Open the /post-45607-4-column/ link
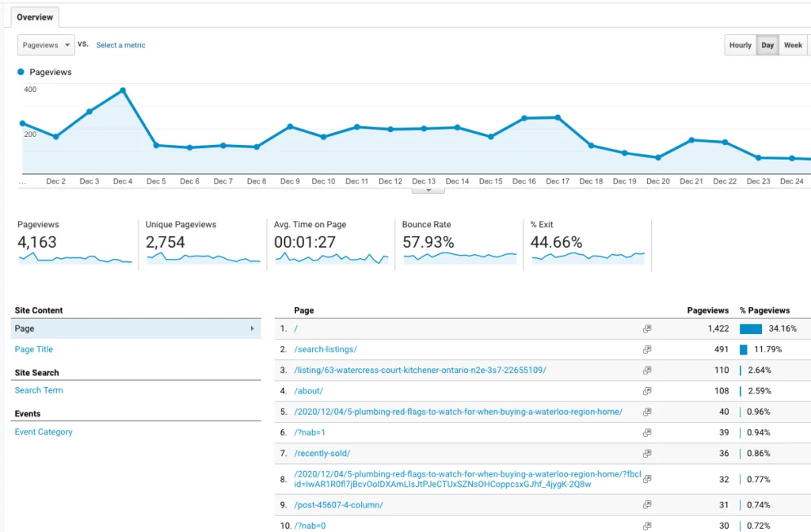 (x=338, y=504)
